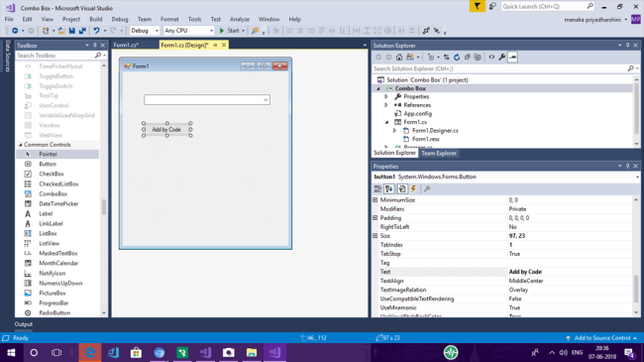Select the MaskedTextBox control in Toolbox

[57, 253]
